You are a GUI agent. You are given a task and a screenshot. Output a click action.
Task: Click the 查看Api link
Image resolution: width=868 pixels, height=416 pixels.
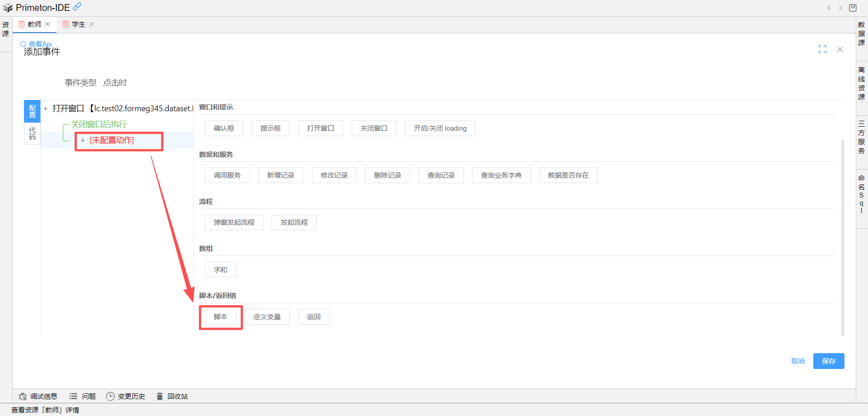coord(40,44)
